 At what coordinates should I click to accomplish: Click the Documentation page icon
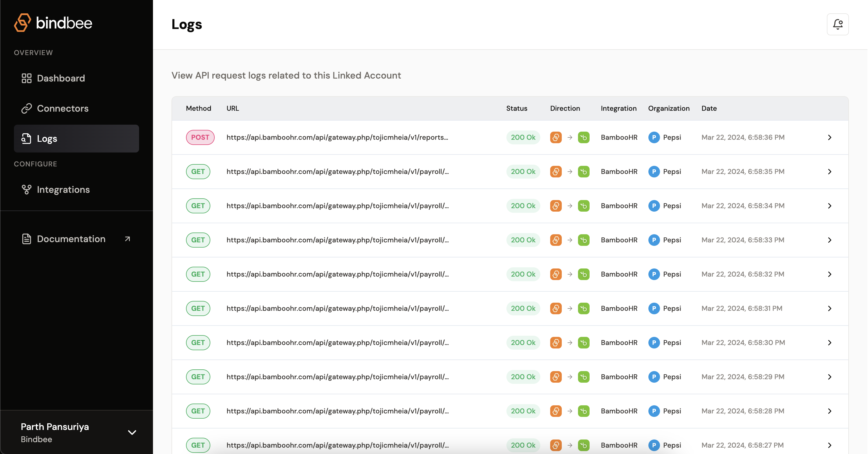[26, 239]
